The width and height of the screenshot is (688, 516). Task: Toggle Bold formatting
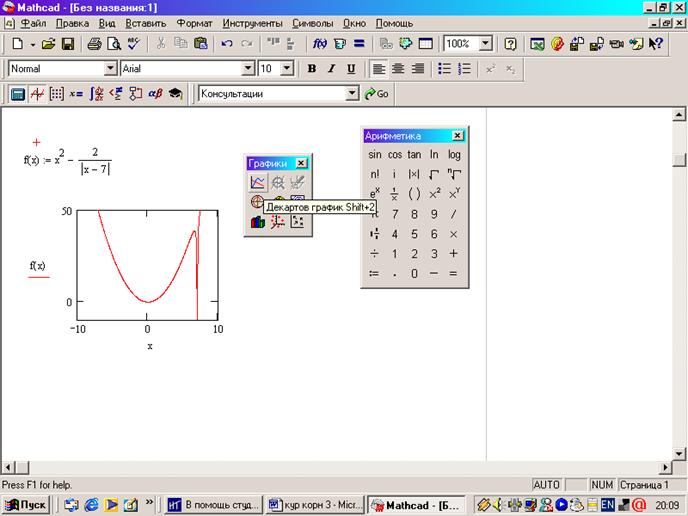(x=312, y=69)
